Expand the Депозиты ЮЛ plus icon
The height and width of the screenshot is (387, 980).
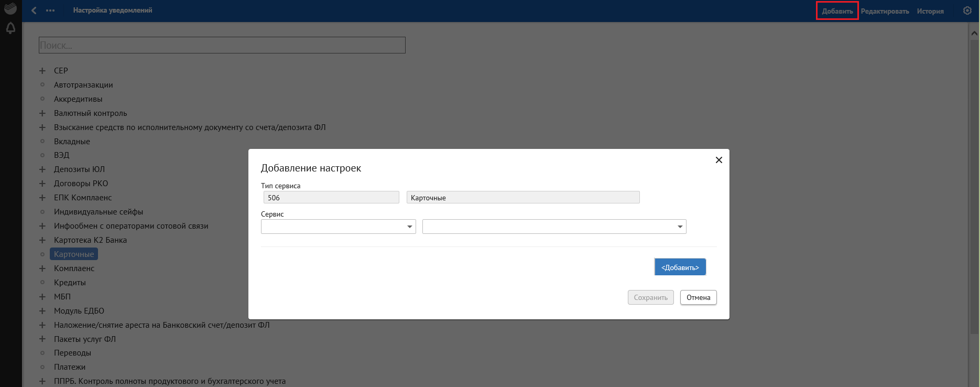[x=42, y=169]
